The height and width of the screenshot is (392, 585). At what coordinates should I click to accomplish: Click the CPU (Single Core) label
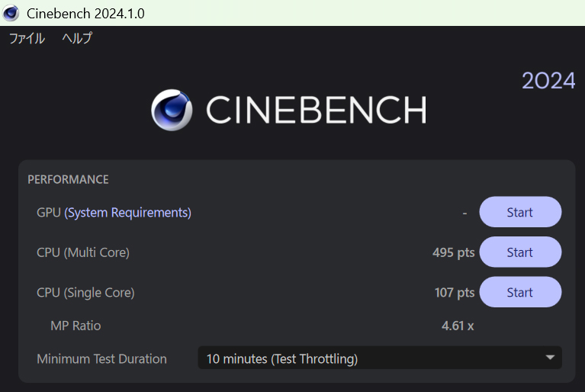coord(85,293)
